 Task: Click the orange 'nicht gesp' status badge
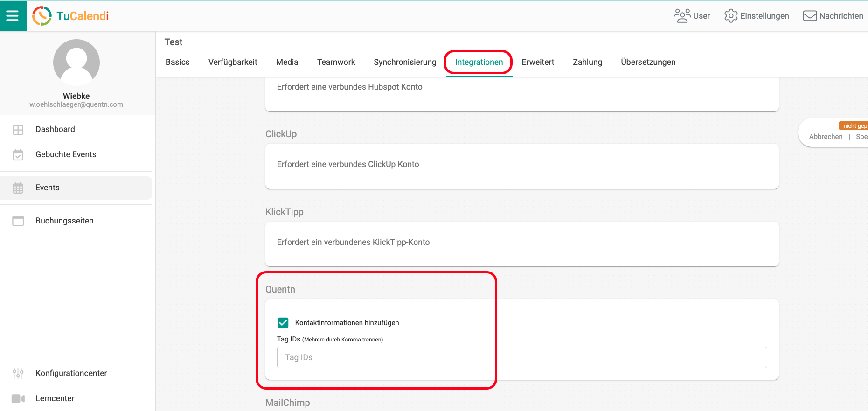pyautogui.click(x=854, y=126)
